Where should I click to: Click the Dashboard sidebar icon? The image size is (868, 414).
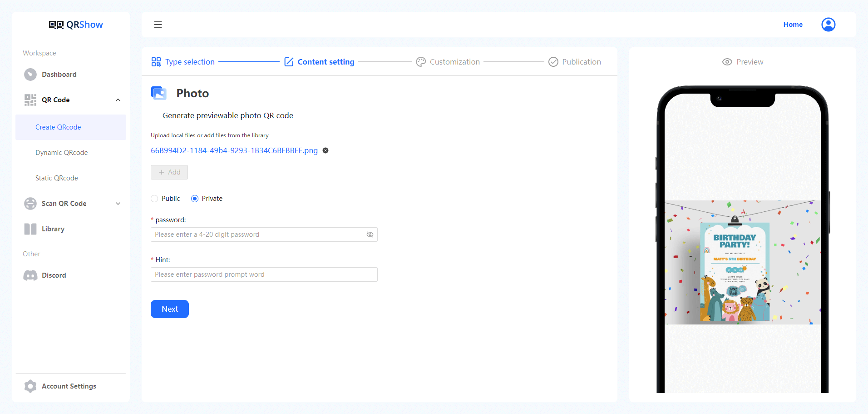30,75
